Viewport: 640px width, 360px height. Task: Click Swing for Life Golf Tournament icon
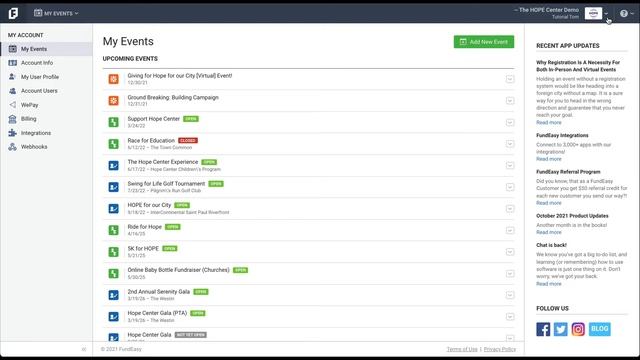pyautogui.click(x=113, y=187)
